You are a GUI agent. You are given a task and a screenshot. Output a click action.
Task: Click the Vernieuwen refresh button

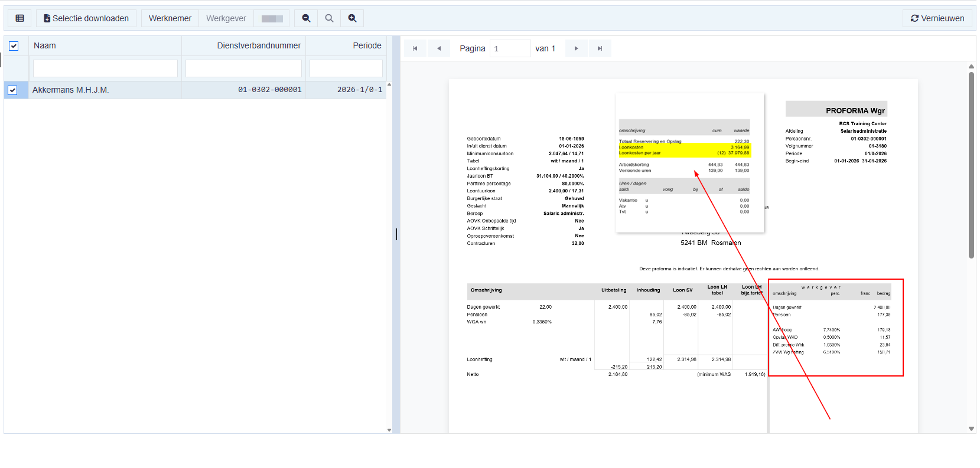(937, 18)
